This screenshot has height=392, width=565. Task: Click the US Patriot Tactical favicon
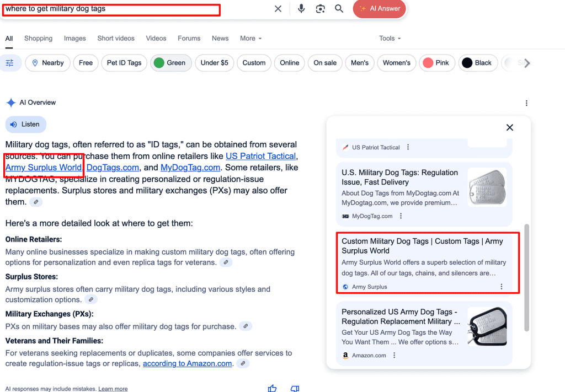345,147
